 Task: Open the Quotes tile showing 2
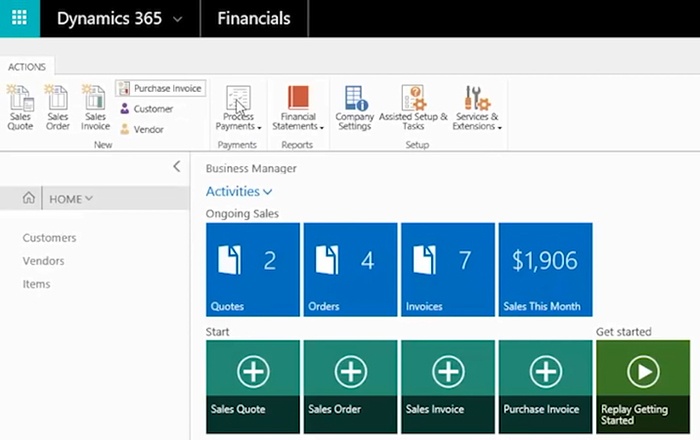pos(253,270)
